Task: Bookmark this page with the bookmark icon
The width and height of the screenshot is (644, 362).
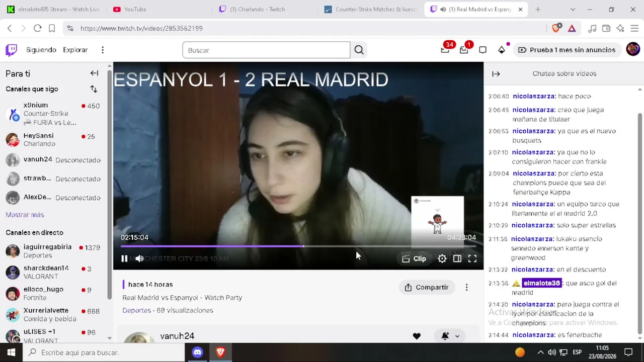Action: [x=51, y=28]
